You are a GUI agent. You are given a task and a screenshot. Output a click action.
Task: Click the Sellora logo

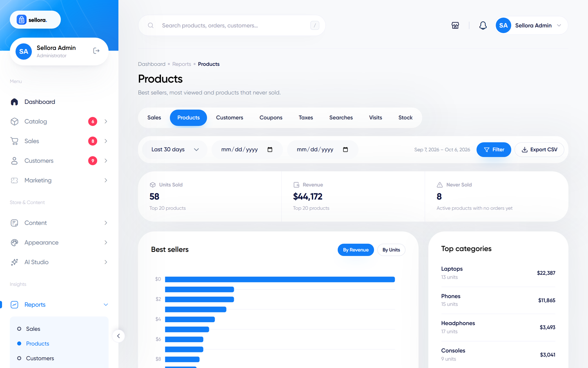point(35,20)
